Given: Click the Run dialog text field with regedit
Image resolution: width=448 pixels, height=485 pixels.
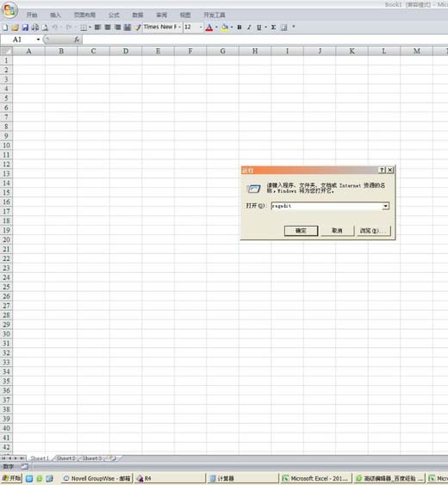Looking at the screenshot, I should point(327,206).
